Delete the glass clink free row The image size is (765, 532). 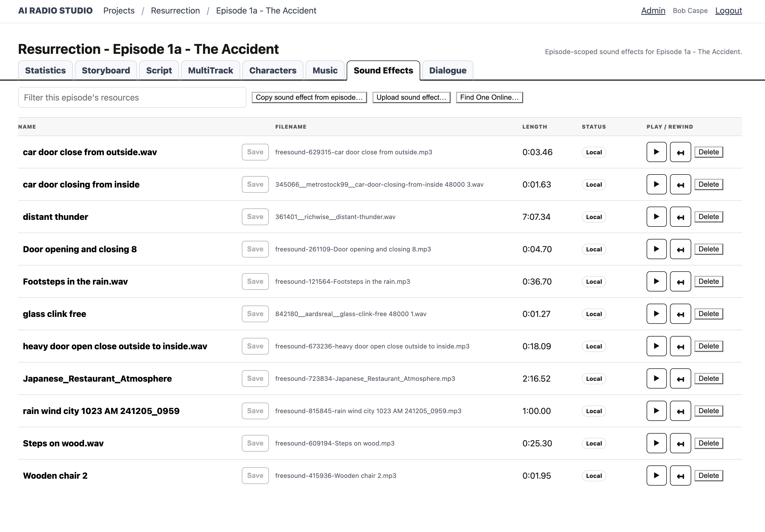(709, 314)
